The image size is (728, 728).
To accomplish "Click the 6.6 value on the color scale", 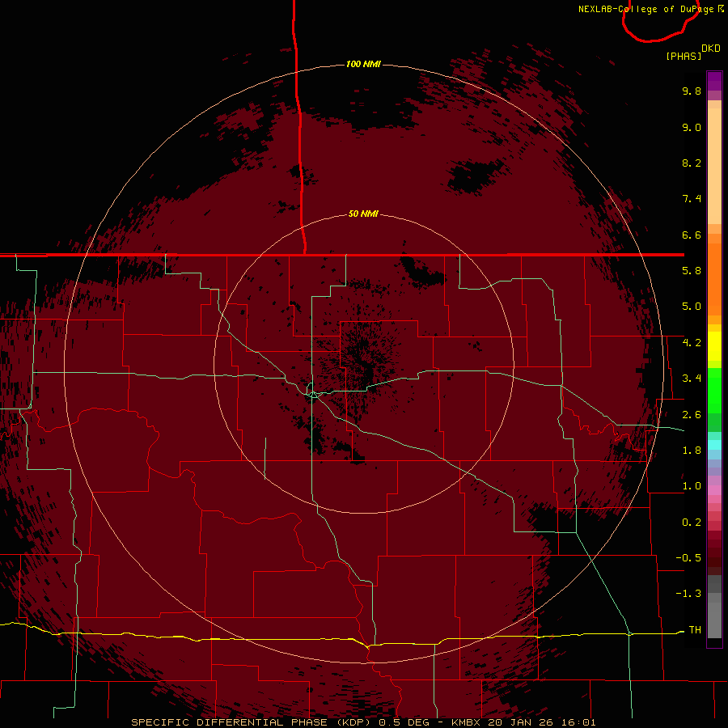I will click(692, 235).
